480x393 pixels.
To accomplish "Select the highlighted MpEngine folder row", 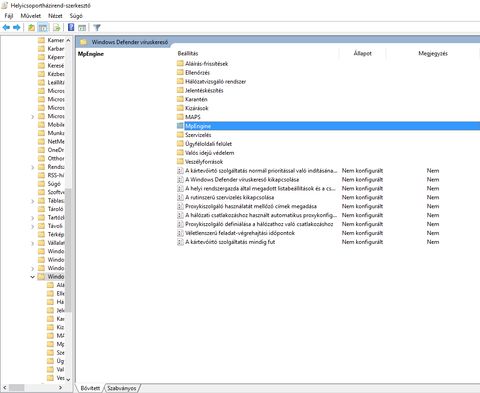I will [x=328, y=126].
